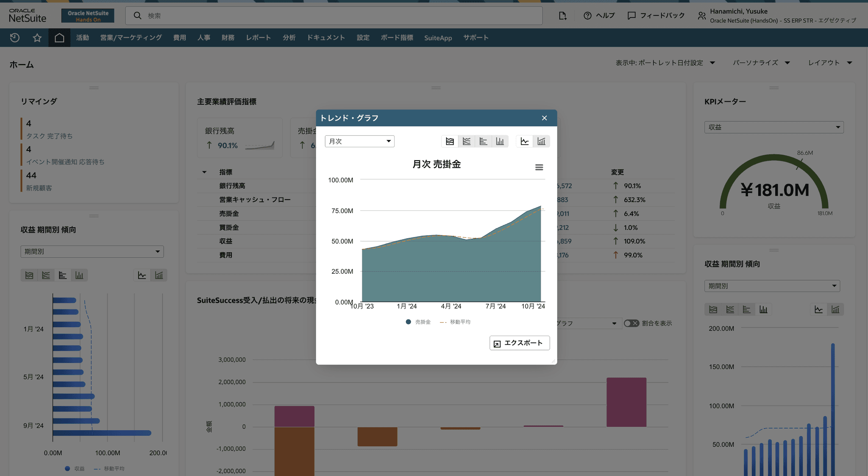The height and width of the screenshot is (476, 868).
Task: Toggle 売掛金 series in chart legend
Action: click(423, 322)
